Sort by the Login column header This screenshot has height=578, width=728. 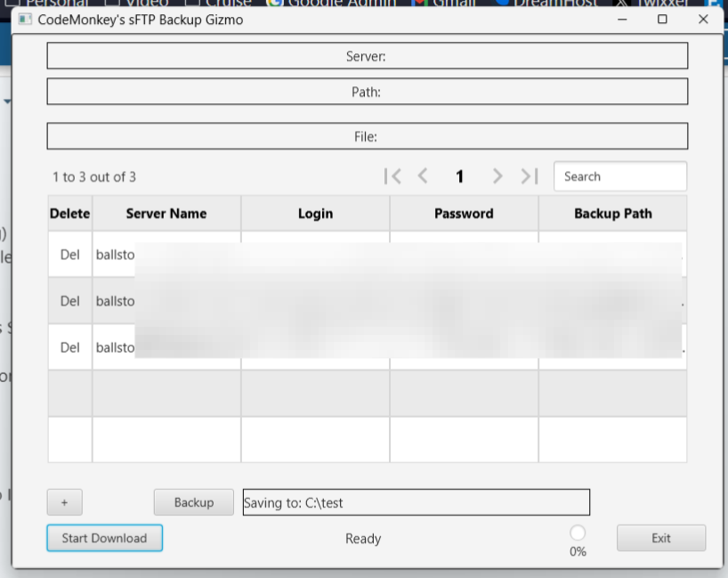coord(315,214)
